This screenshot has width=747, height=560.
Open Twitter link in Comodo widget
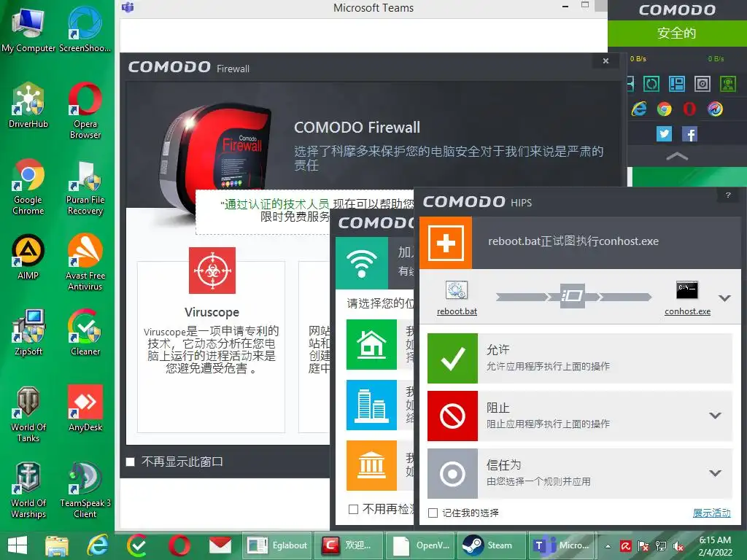[664, 134]
